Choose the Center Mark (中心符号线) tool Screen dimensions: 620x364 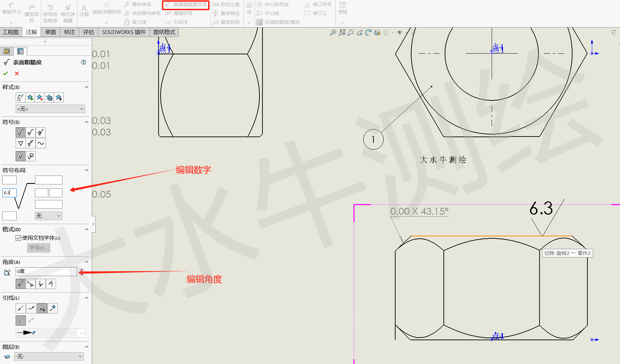[x=273, y=4]
